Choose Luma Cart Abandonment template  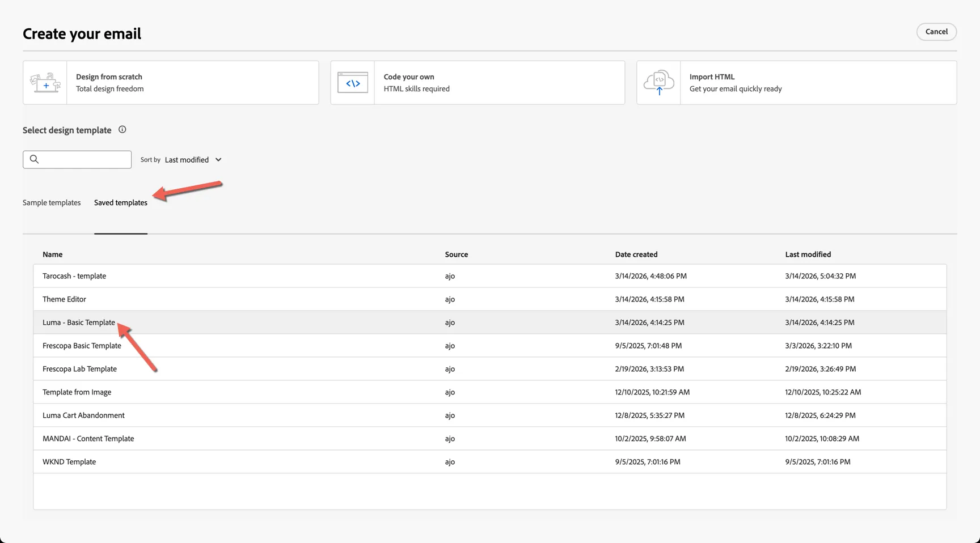click(489, 415)
